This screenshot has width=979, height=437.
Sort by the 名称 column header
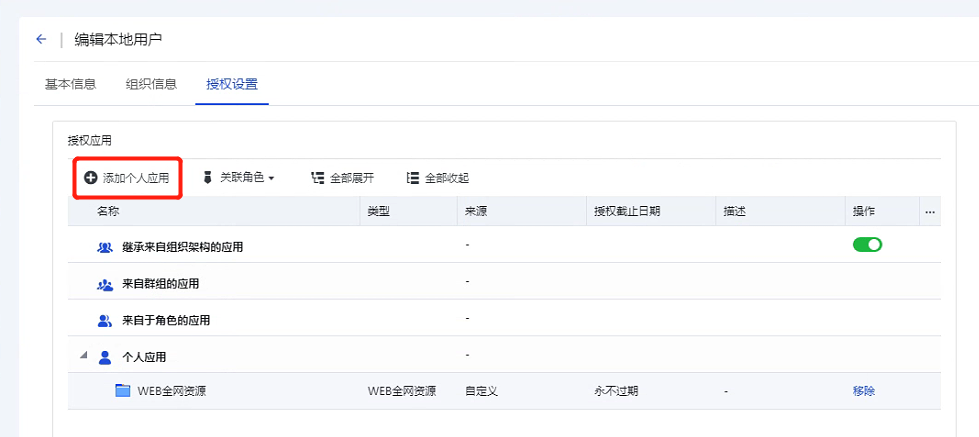[x=108, y=212]
